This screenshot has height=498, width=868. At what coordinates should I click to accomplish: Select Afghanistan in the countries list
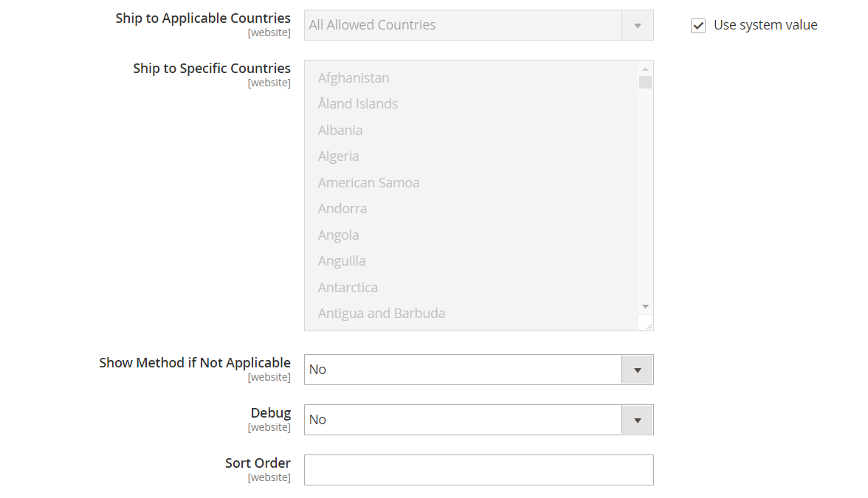click(354, 78)
